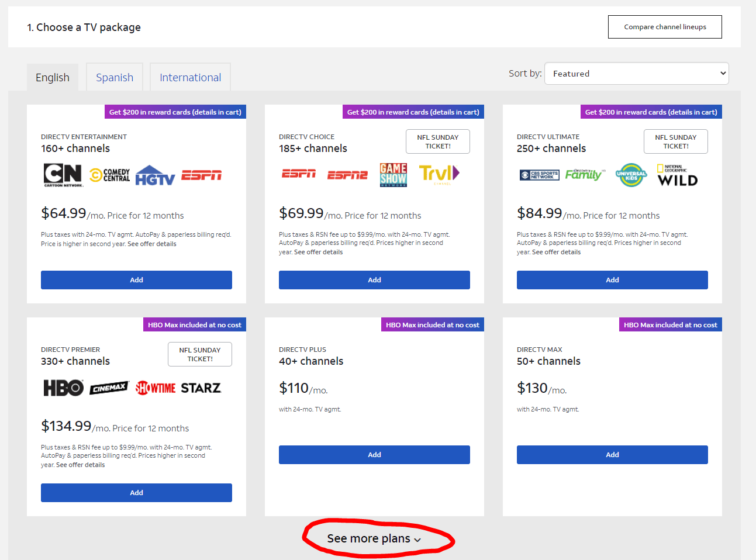Viewport: 756px width, 560px height.
Task: See offer details for Entertainment package
Action: 152,244
